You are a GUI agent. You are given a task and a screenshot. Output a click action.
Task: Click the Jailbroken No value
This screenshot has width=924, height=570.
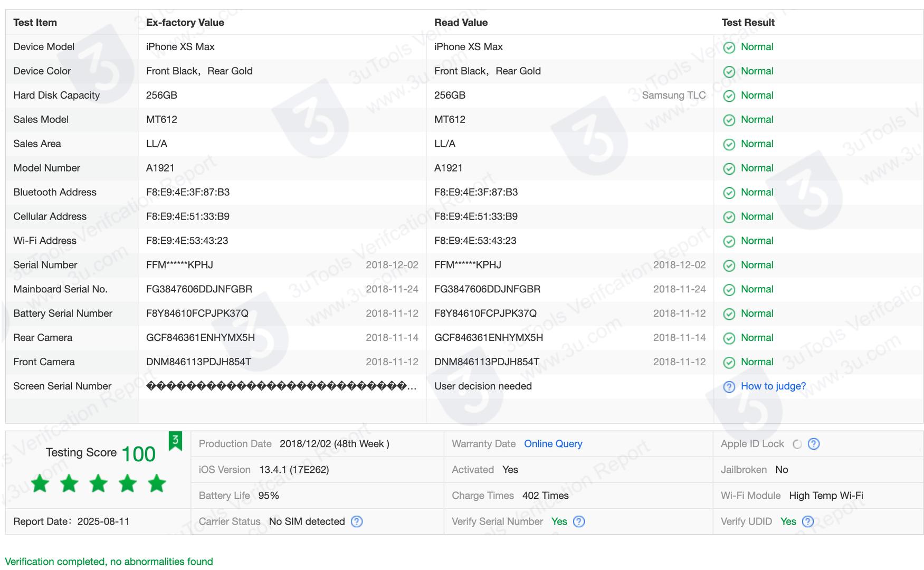point(782,470)
